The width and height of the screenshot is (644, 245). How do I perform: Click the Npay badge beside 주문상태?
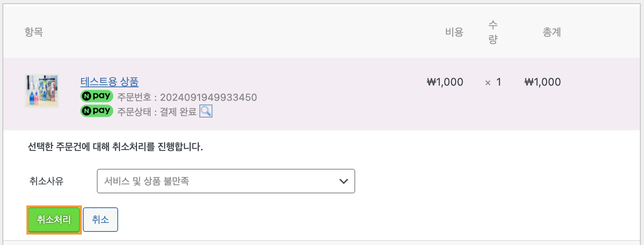97,111
